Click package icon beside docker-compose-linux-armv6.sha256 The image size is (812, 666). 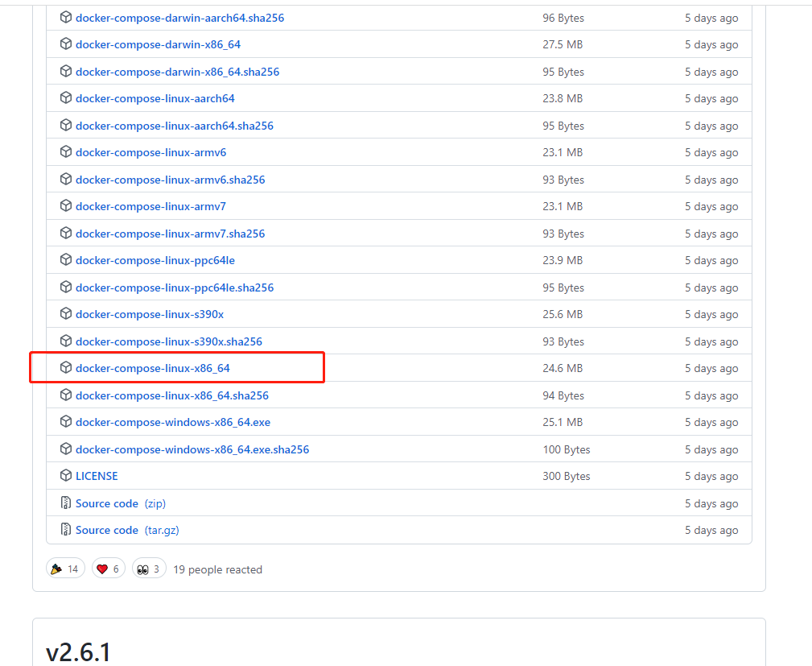(x=66, y=179)
